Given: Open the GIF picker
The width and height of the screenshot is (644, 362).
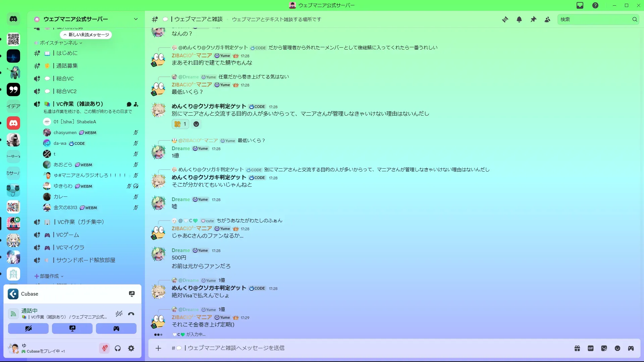Looking at the screenshot, I should [x=591, y=348].
